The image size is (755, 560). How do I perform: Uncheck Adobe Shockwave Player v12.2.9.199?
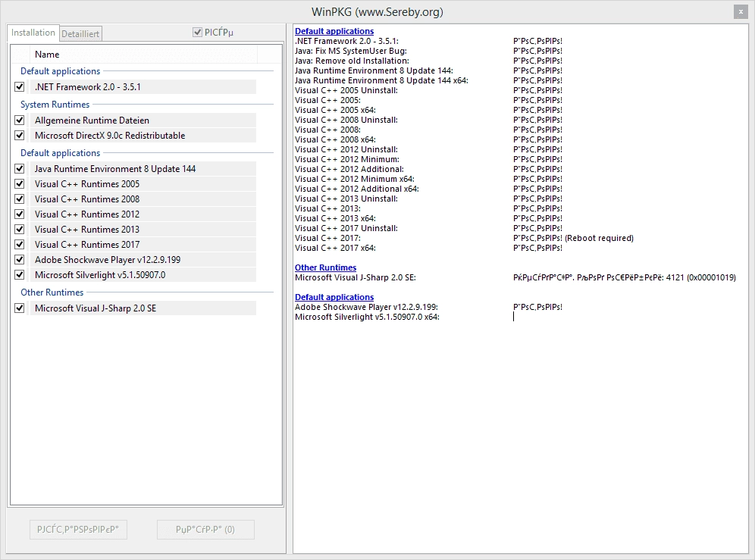(x=19, y=259)
